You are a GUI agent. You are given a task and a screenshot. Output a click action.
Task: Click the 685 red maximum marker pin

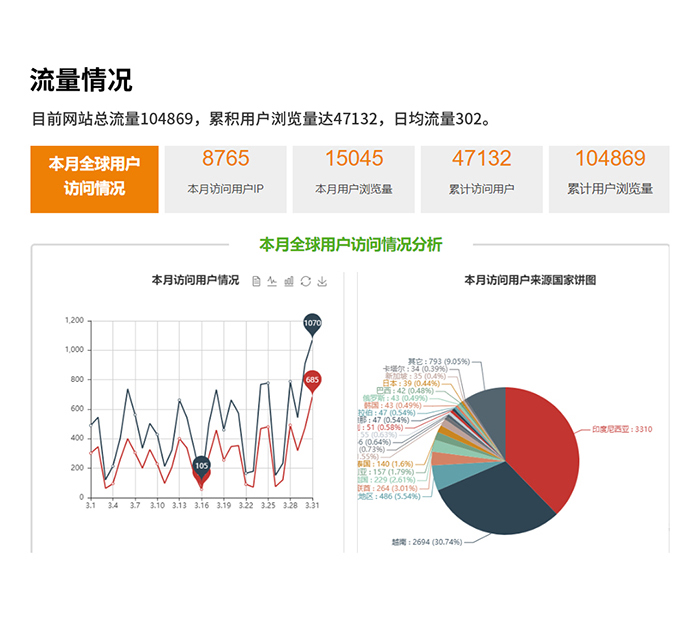pyautogui.click(x=312, y=381)
